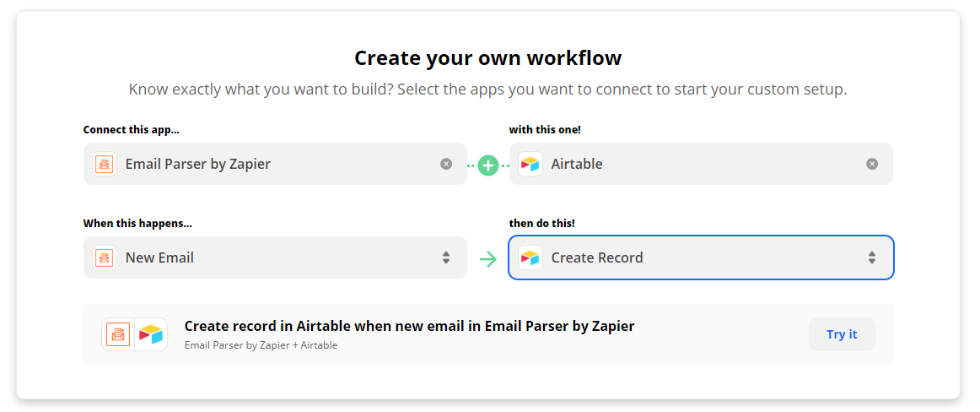Click the Email Parser icon beside New Email
The height and width of the screenshot is (412, 980).
[105, 257]
